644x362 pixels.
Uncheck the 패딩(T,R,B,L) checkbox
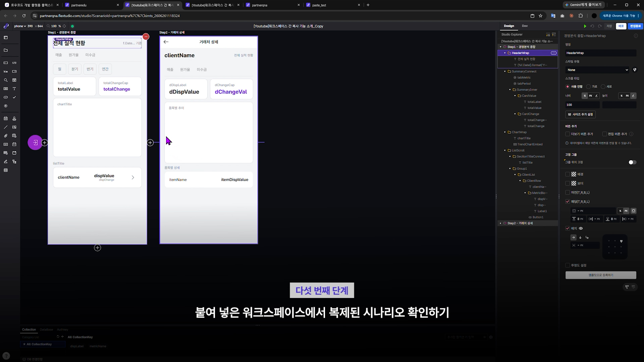pyautogui.click(x=568, y=201)
